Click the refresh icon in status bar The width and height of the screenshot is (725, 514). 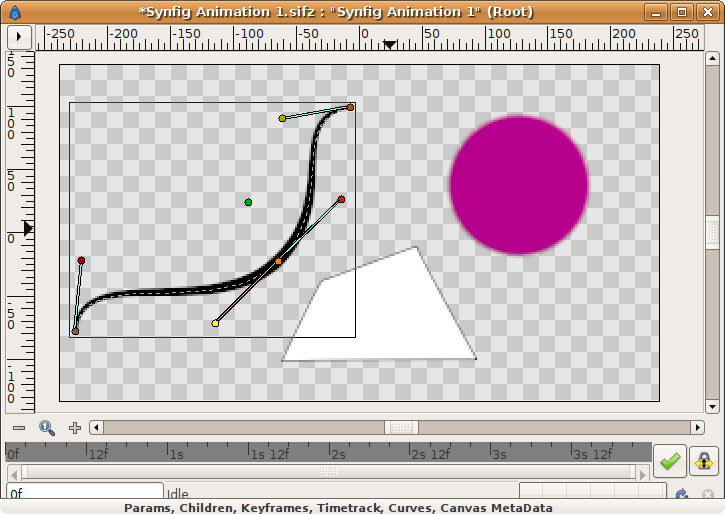click(x=681, y=495)
